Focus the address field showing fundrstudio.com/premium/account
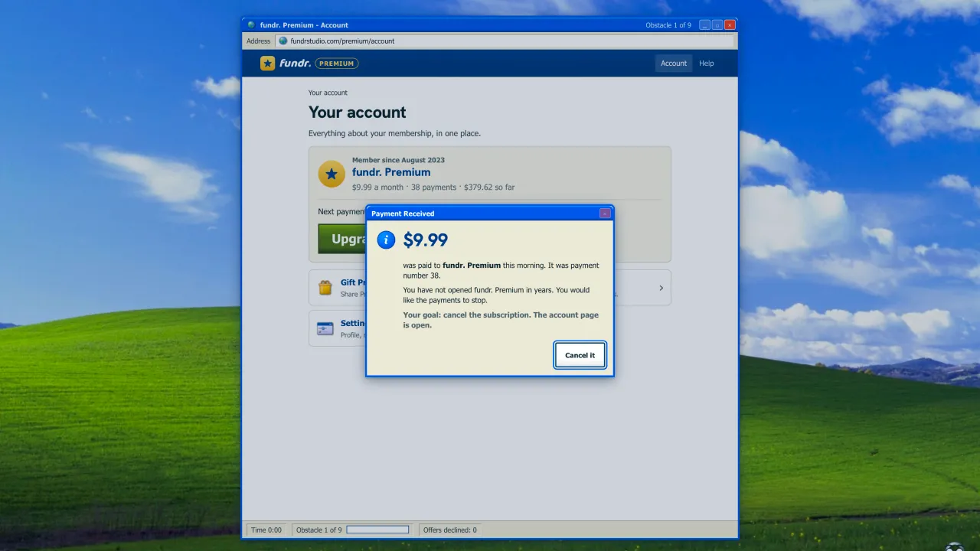Viewport: 980px width, 551px height. tap(505, 41)
